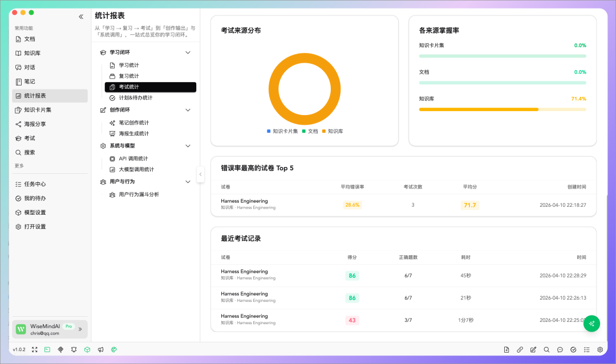
Task: Expand the WiseMindAI account arrows
Action: (x=80, y=329)
